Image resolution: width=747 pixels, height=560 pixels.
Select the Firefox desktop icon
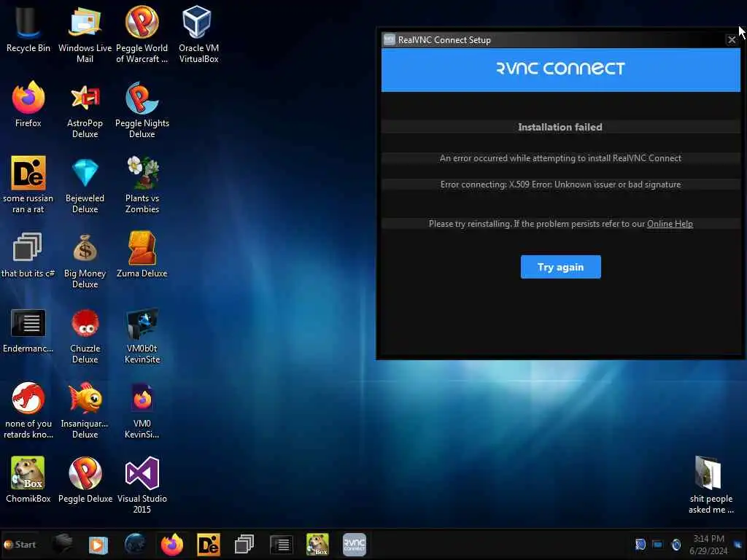[28, 104]
